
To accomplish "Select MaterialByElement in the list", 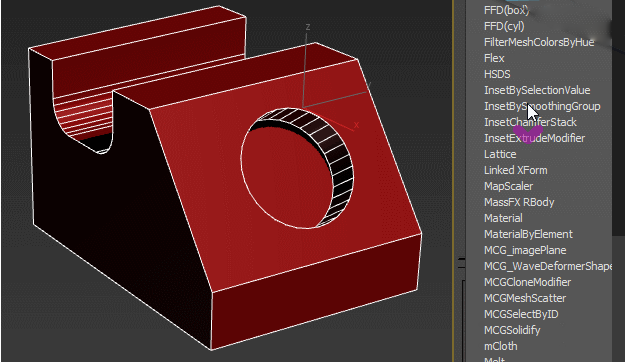I will click(528, 234).
